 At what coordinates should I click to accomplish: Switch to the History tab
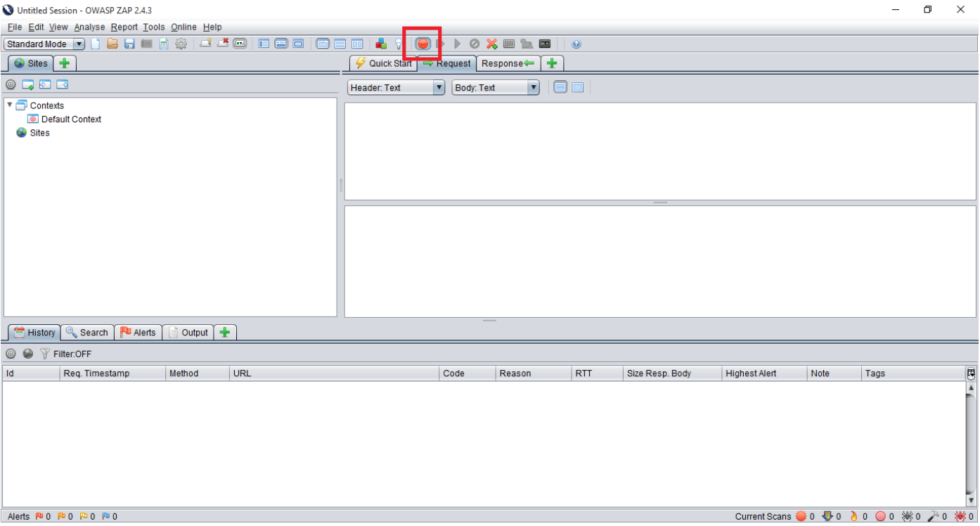pos(34,332)
